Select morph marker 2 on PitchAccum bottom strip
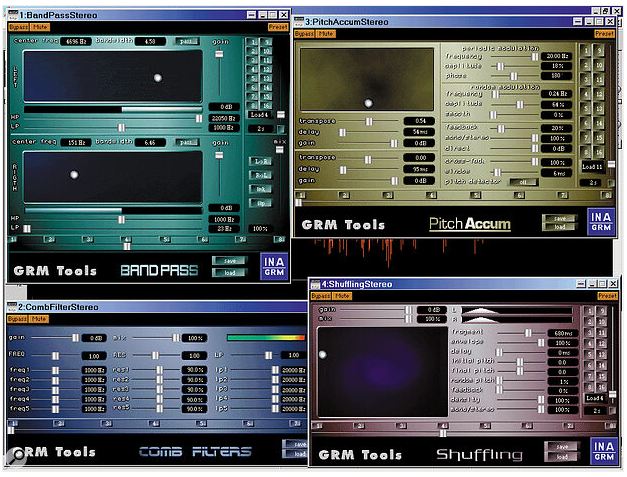Viewport: 627px width, 477px height. 344,195
